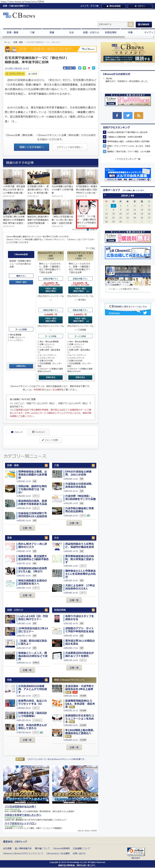Click the Hatena B! bookmark icon
Screen dimensions: 155x868
pos(94,68)
